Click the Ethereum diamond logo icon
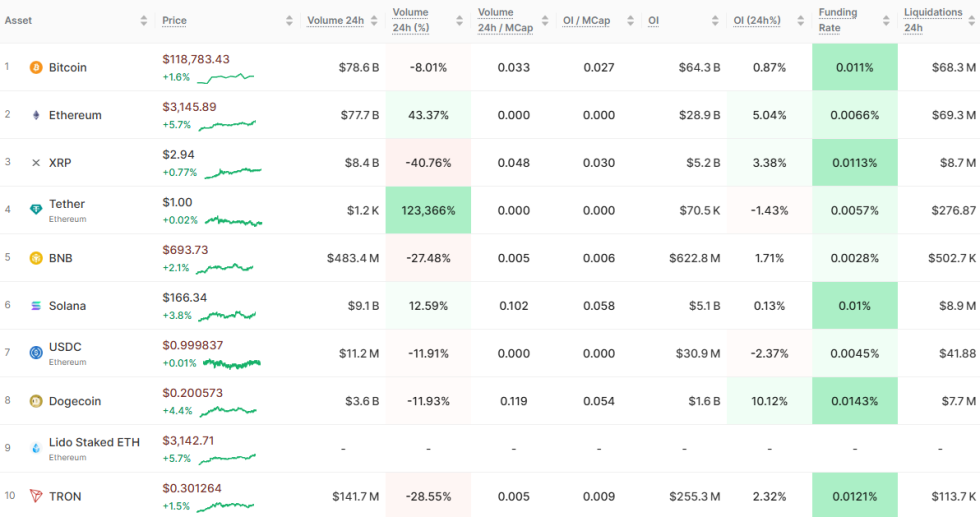The image size is (980, 517). pos(36,115)
